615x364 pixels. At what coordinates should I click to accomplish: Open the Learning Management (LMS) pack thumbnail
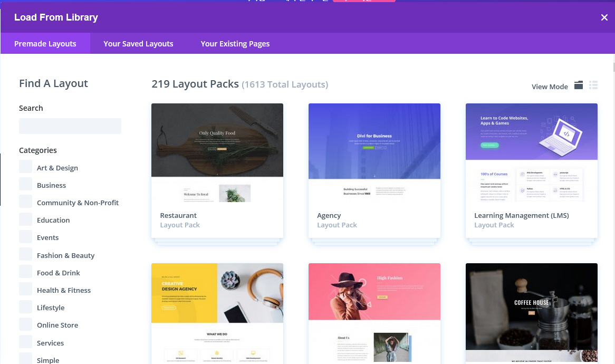pyautogui.click(x=532, y=153)
